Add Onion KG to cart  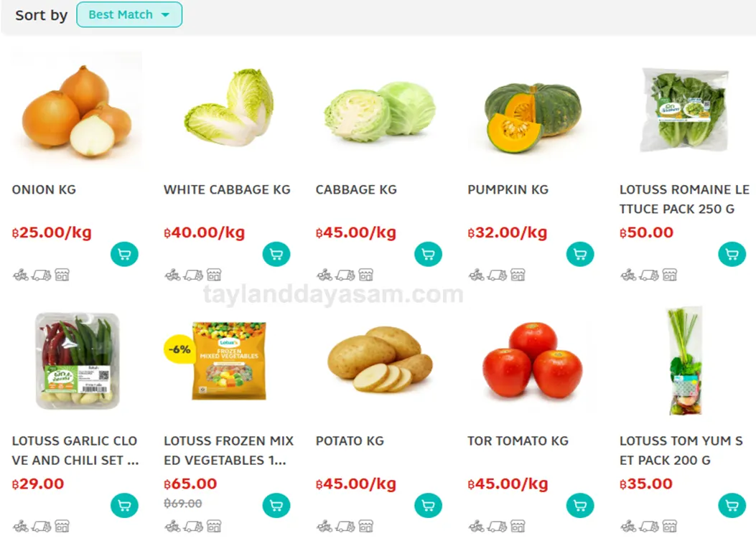[x=124, y=254]
